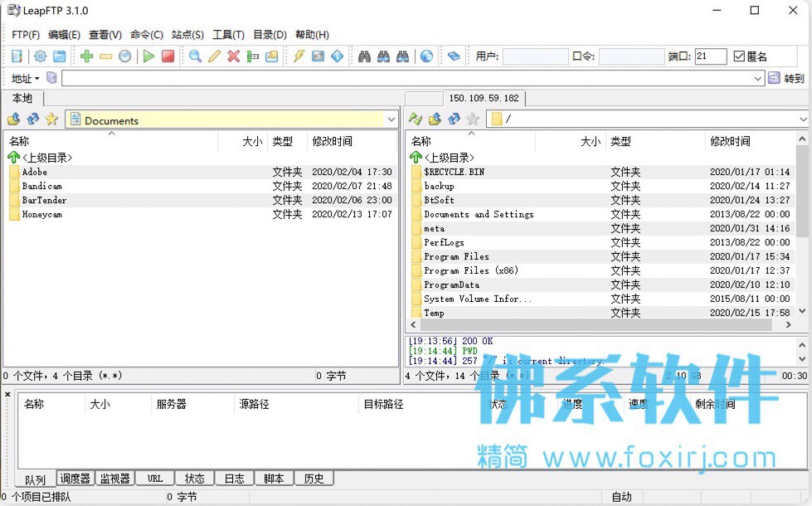The image size is (812, 506).
Task: Click the 转到 go button
Action: tap(787, 78)
